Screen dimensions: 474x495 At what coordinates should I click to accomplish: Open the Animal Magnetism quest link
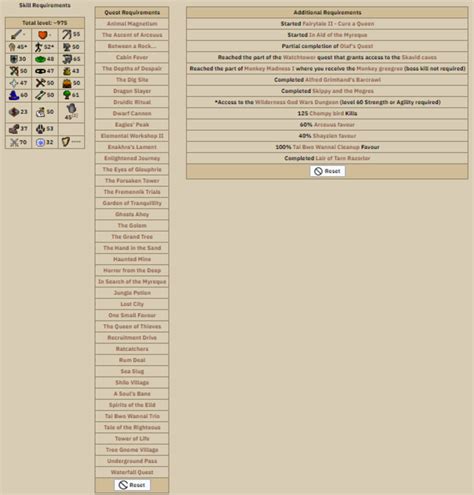pos(132,24)
